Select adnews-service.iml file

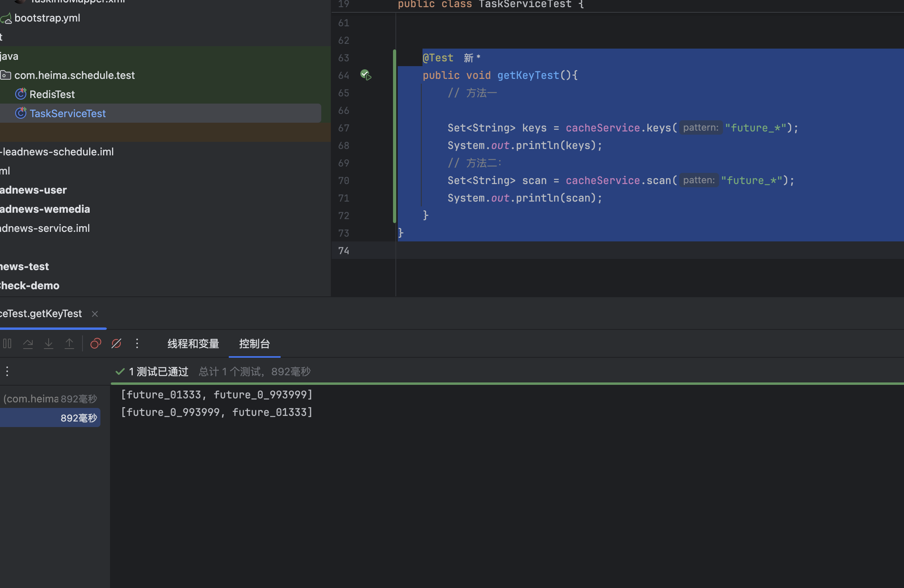pos(45,228)
